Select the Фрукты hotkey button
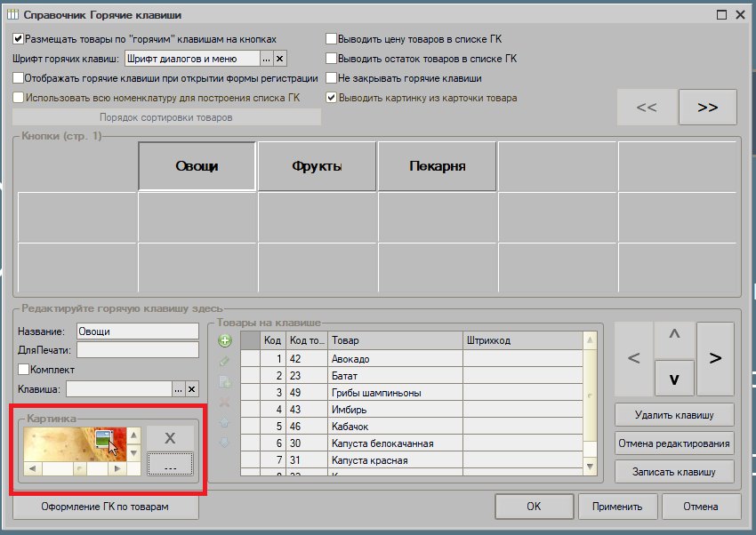This screenshot has width=756, height=535. (x=317, y=166)
